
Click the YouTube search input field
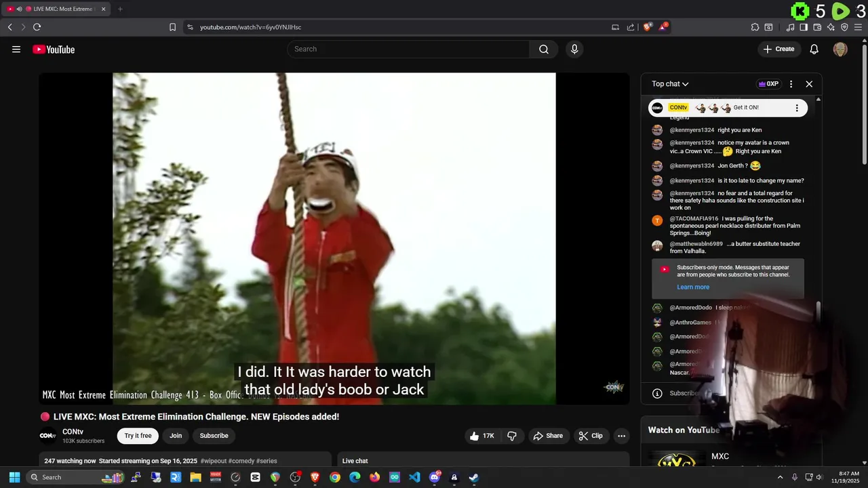click(408, 49)
